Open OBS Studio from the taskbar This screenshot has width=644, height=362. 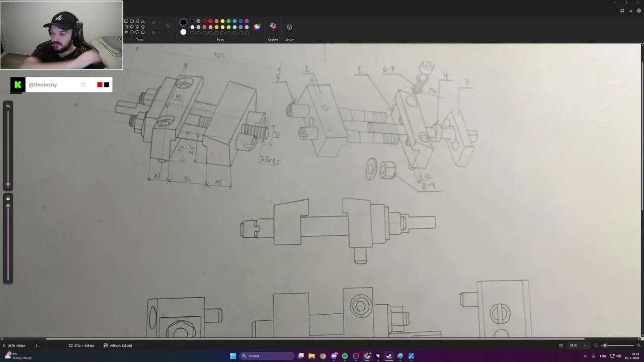point(356,356)
